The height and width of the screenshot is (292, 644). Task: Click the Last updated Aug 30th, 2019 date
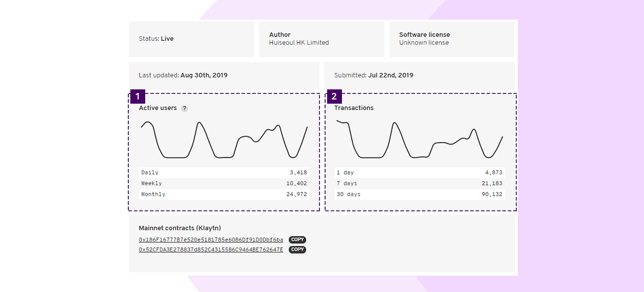coord(204,75)
